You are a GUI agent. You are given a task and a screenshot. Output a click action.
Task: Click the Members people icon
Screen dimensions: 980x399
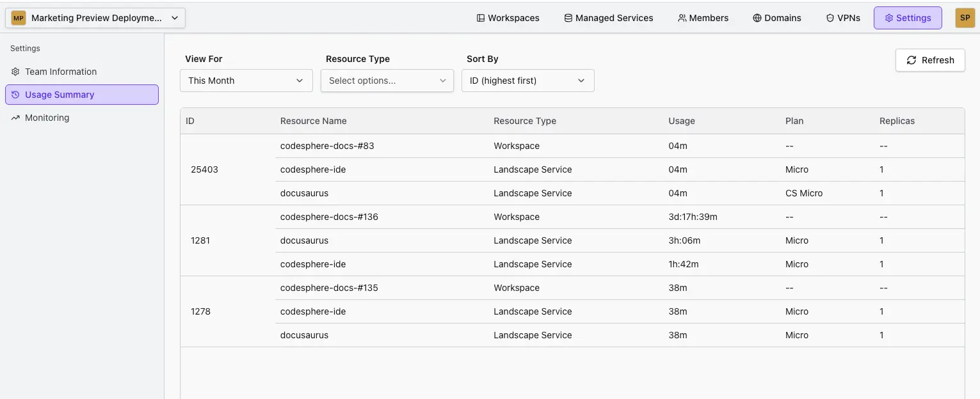(x=682, y=18)
